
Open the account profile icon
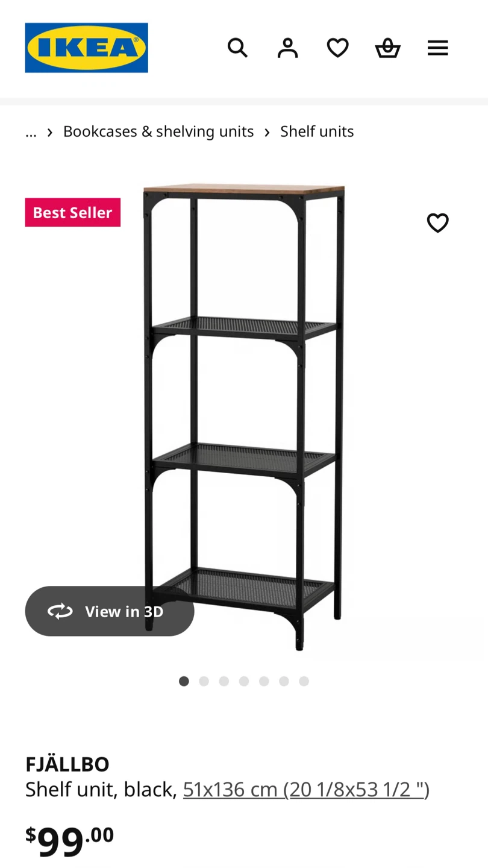click(x=287, y=48)
